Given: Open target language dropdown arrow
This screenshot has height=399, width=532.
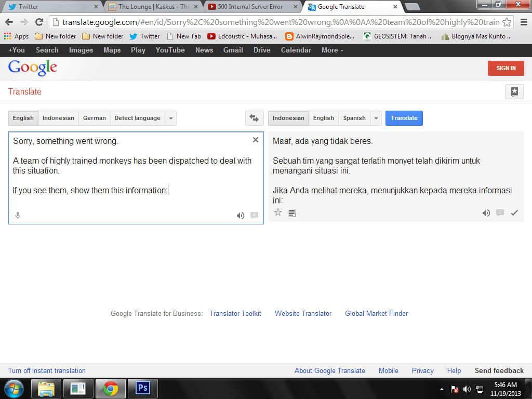Looking at the screenshot, I should point(376,118).
